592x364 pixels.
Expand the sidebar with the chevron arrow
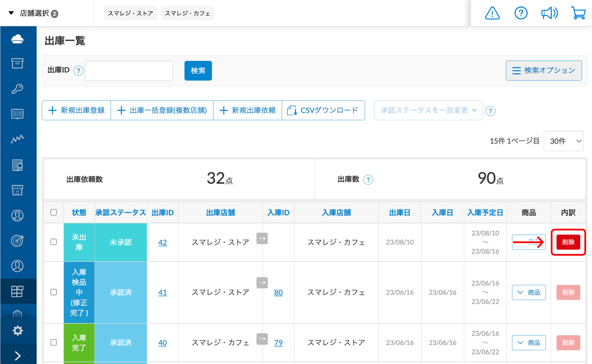click(18, 356)
